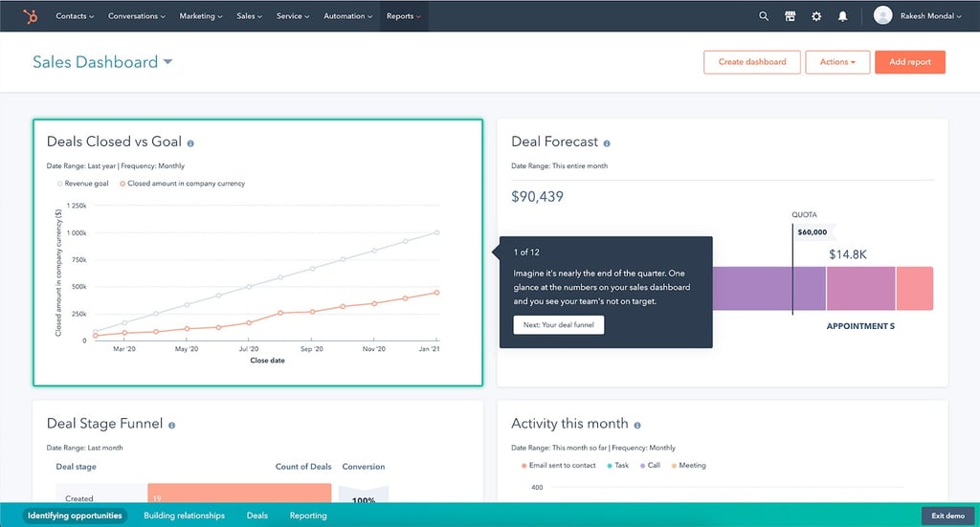Open the settings gear icon

tap(816, 16)
